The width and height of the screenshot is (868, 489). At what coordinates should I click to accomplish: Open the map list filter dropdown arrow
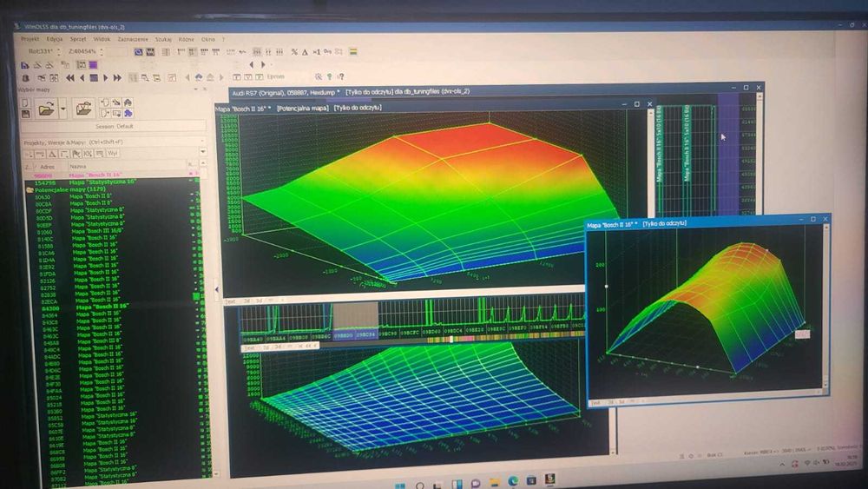click(203, 151)
